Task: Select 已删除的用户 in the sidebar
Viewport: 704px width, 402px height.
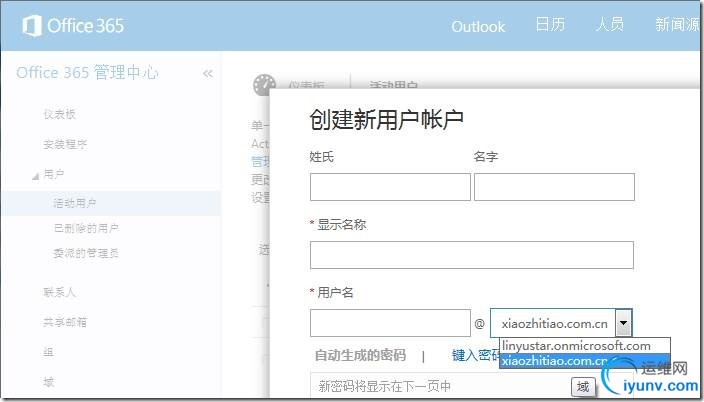Action: 86,228
